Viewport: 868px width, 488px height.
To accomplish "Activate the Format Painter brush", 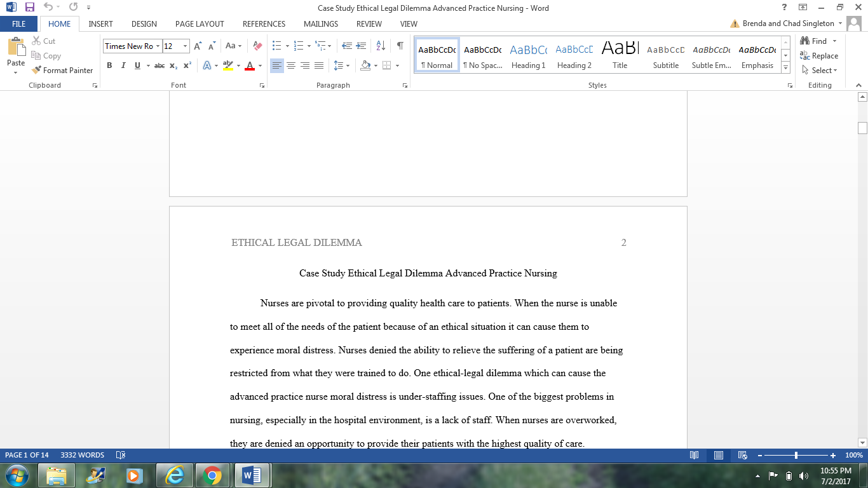I will pos(62,71).
